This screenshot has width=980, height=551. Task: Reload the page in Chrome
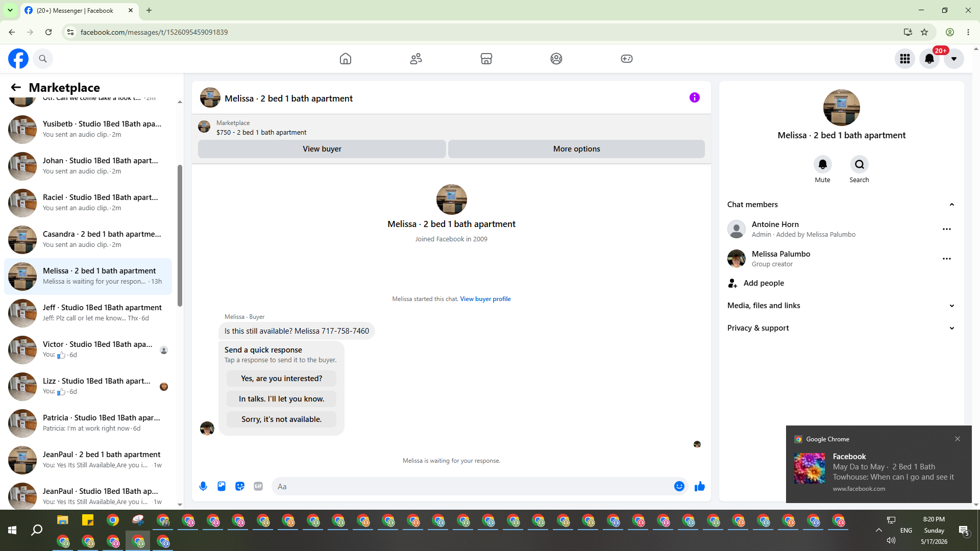pyautogui.click(x=48, y=32)
